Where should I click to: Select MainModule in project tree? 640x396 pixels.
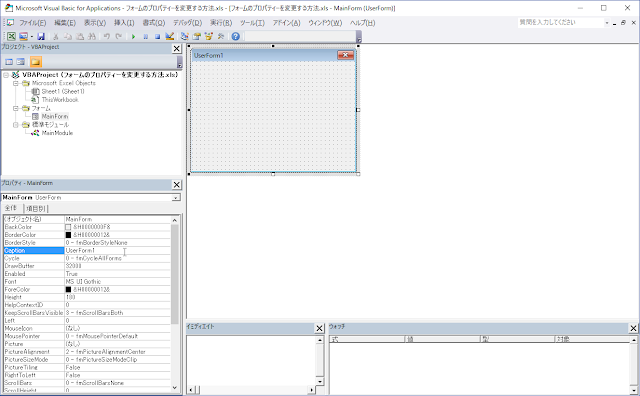click(x=57, y=133)
